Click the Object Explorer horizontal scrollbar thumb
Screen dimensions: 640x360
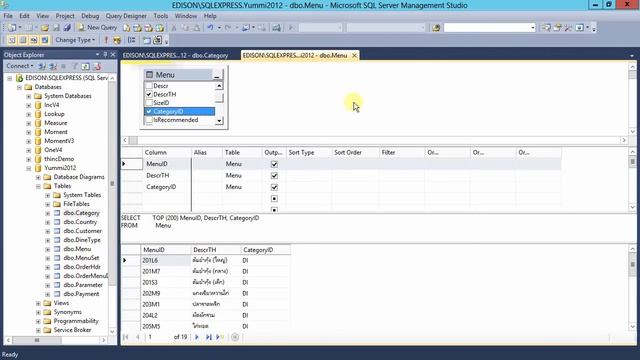[x=37, y=340]
